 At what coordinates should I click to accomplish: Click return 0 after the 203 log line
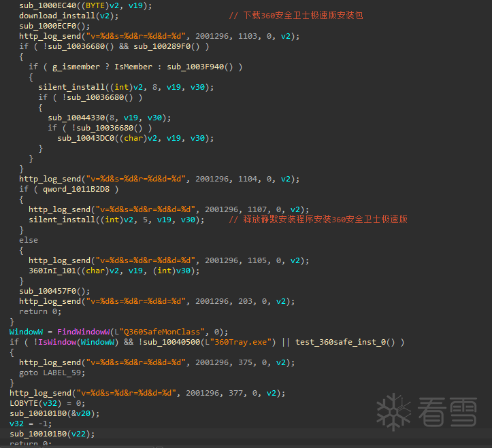click(40, 311)
